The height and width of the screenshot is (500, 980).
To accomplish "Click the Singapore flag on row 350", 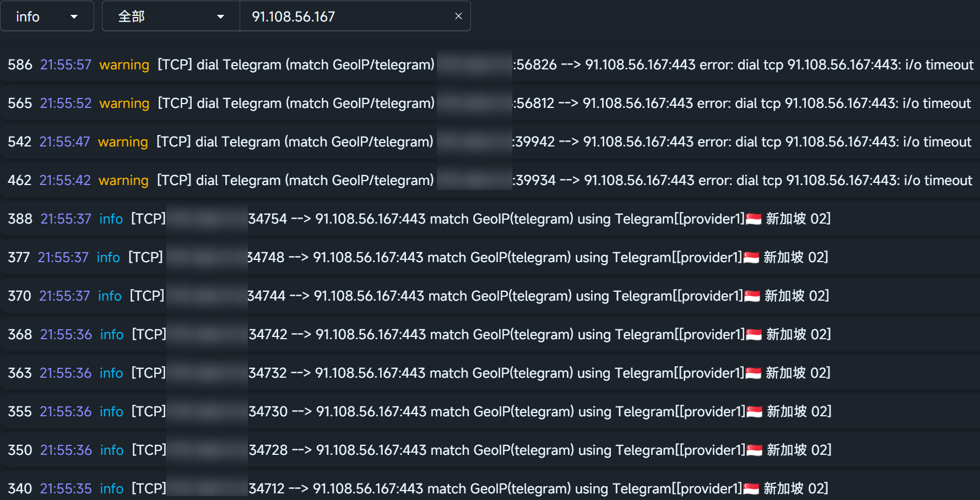I will (x=755, y=450).
